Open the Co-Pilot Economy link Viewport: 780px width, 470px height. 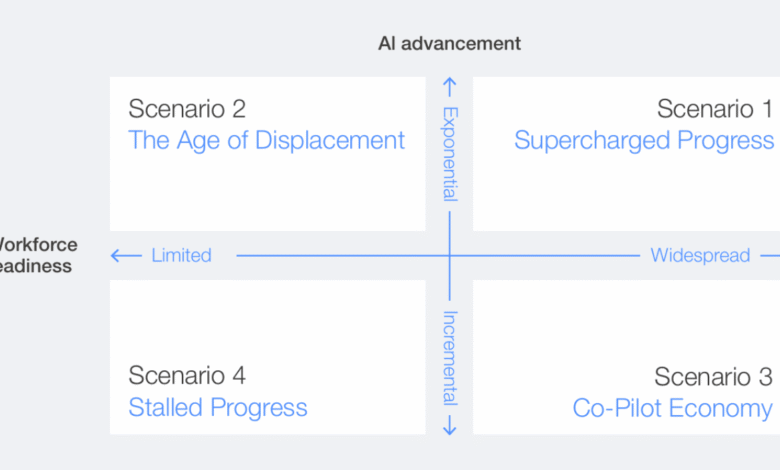672,407
